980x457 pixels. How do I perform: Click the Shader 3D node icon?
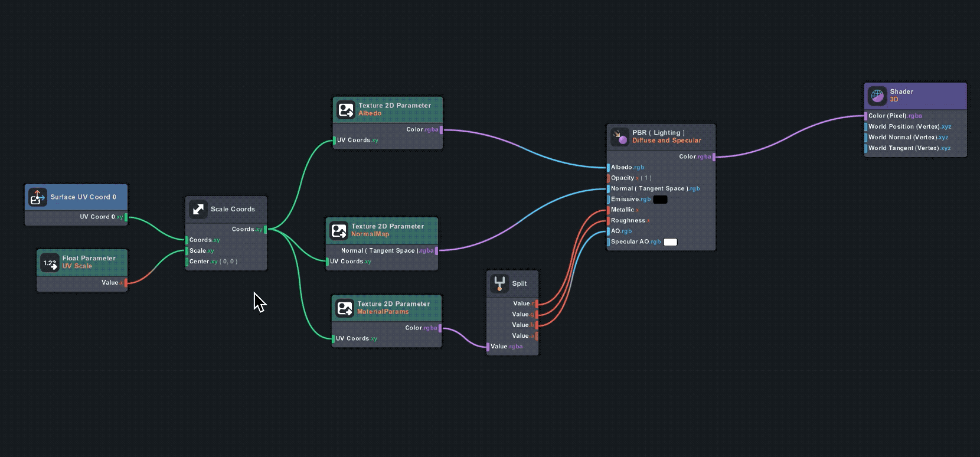click(x=877, y=96)
